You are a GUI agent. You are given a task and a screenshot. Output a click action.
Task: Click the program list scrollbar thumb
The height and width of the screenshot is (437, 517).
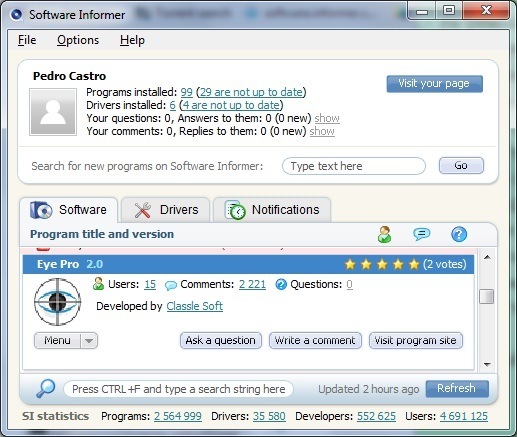[x=487, y=296]
